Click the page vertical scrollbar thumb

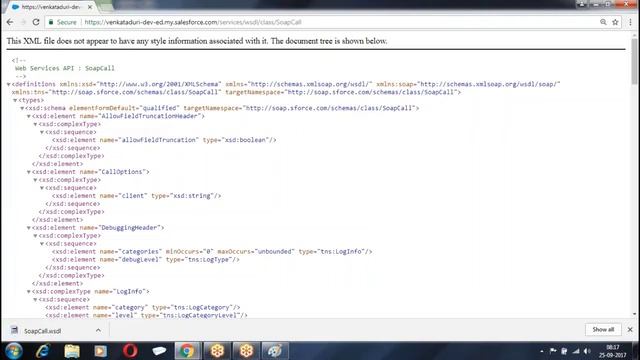click(634, 61)
